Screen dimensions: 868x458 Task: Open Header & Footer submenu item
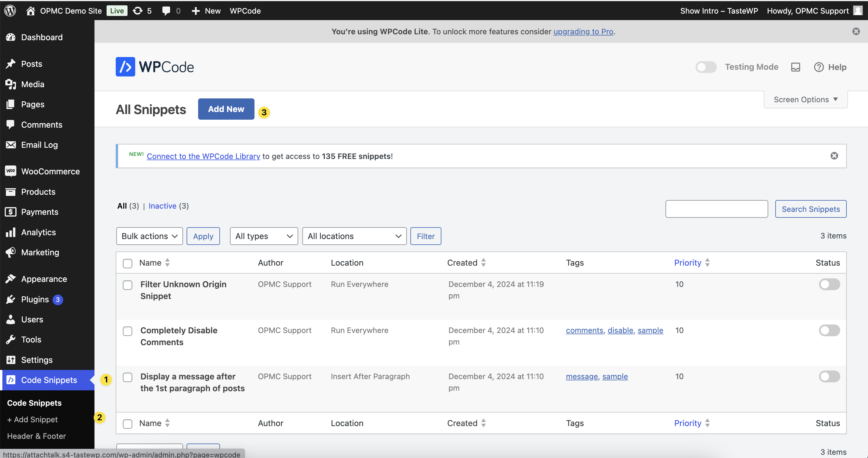[36, 436]
